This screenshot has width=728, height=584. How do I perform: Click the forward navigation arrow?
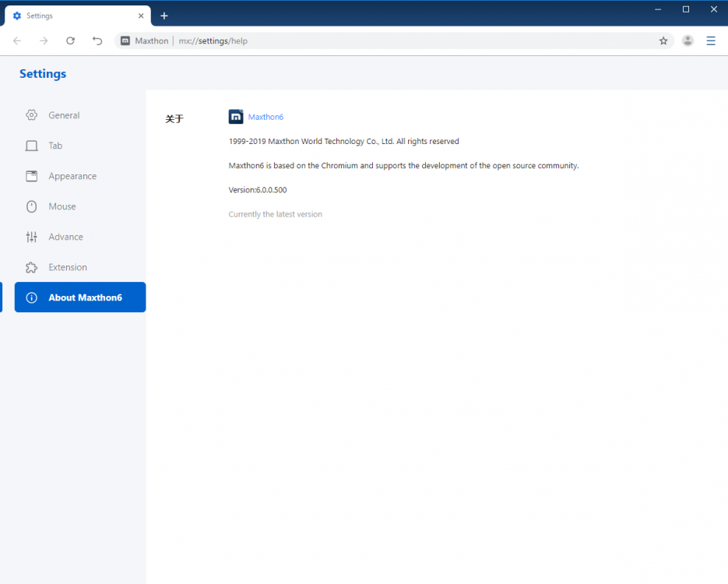44,40
